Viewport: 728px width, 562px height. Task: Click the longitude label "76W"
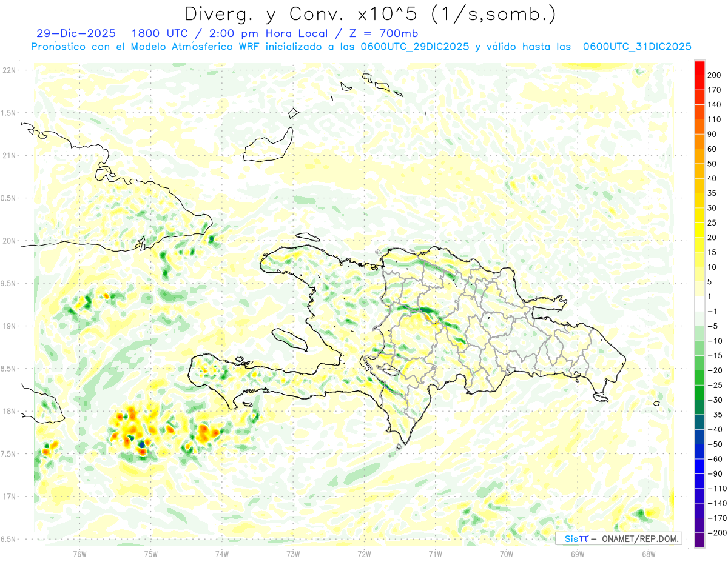pos(79,554)
